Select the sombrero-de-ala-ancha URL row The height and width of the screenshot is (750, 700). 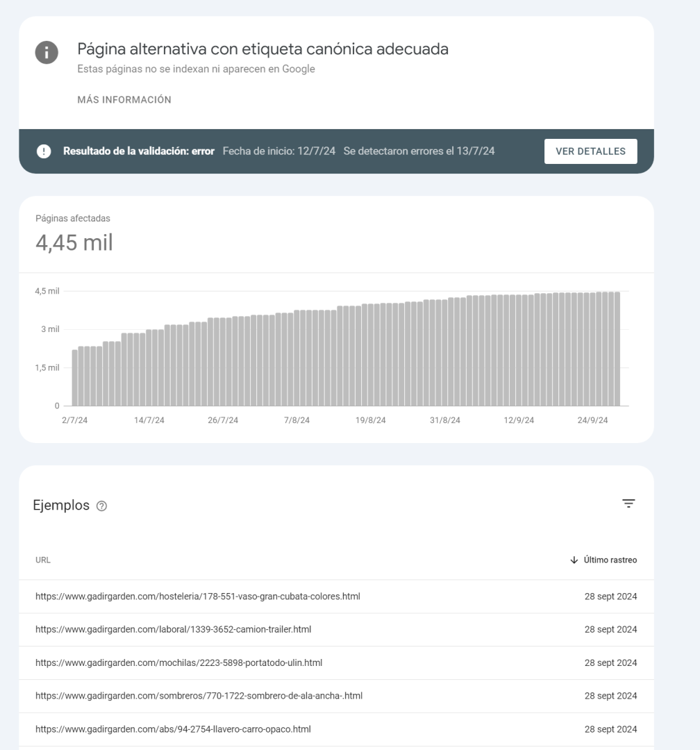[x=336, y=696]
